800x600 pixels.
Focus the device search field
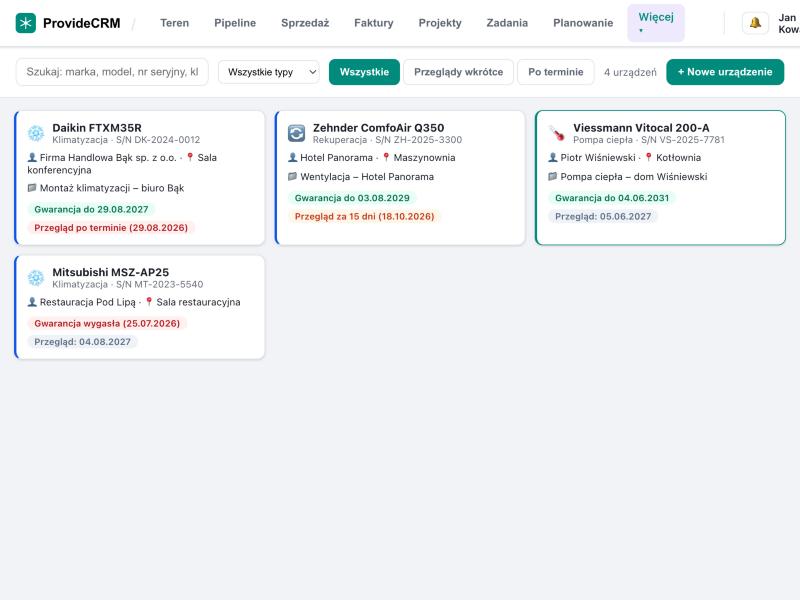tap(112, 72)
